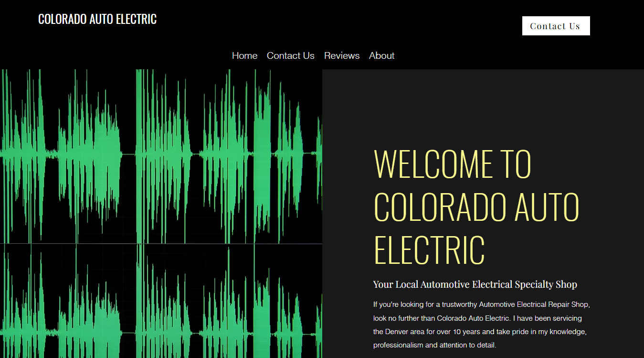Open the Reviews page from the menu
The image size is (644, 358).
[342, 55]
